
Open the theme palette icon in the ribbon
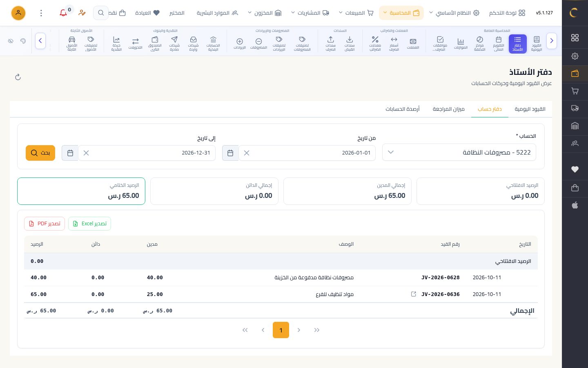[x=23, y=41]
